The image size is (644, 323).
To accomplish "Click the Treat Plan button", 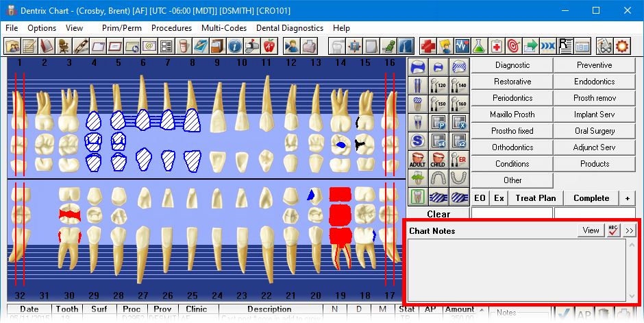I will [536, 198].
